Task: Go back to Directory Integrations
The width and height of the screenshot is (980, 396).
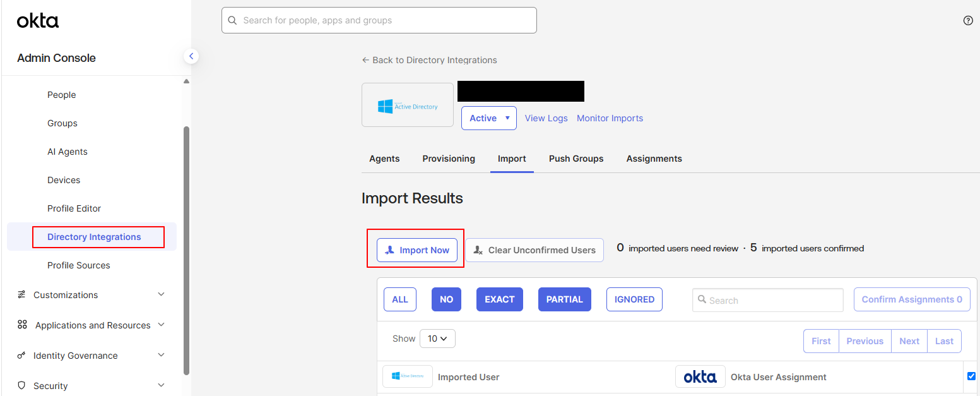Action: tap(429, 60)
